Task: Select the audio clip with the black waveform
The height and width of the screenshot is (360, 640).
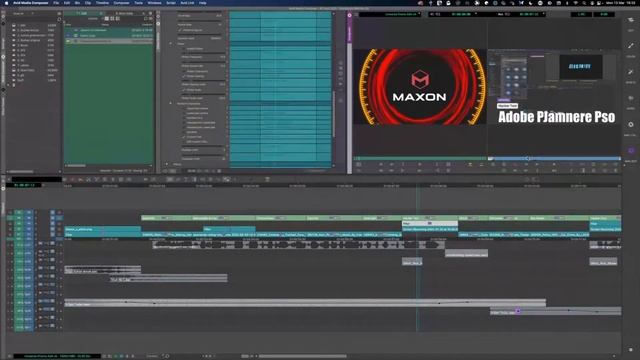Action: (x=299, y=245)
